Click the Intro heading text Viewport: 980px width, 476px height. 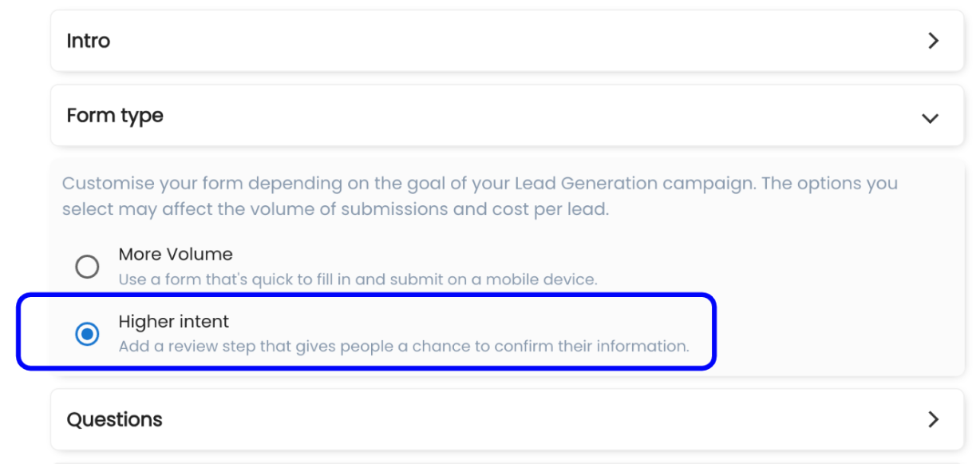pyautogui.click(x=89, y=42)
